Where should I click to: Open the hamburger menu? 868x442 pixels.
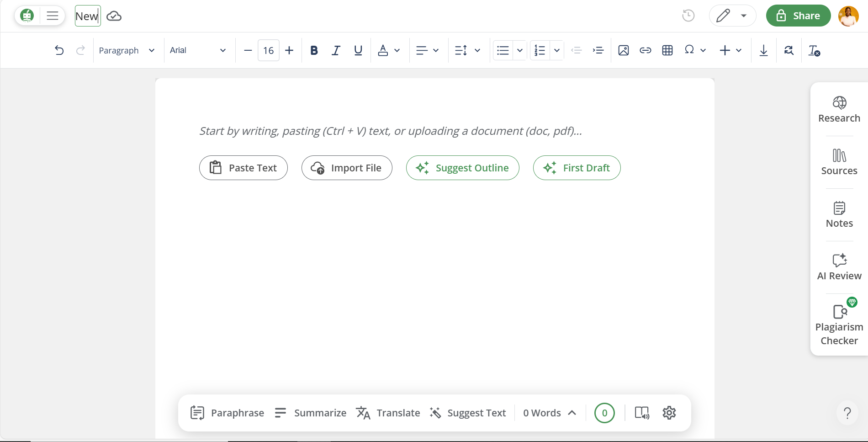pos(53,16)
